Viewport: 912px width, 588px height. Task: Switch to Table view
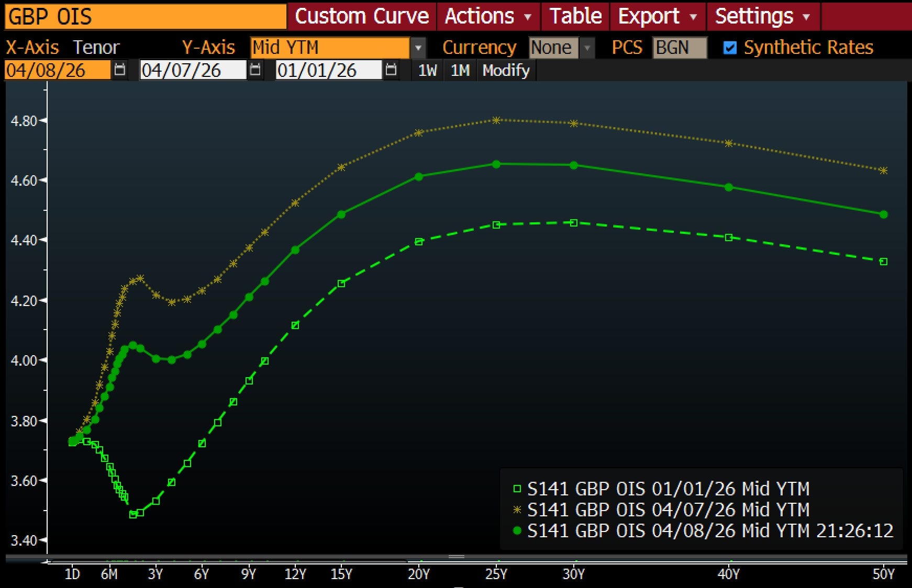point(575,16)
